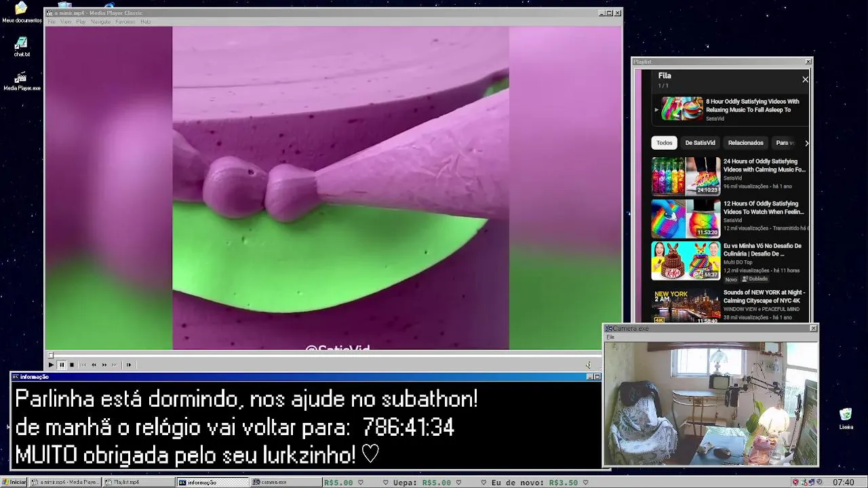Open 24 Hours of Oddly Satisfying thumbnail
The width and height of the screenshot is (868, 488).
tap(686, 176)
